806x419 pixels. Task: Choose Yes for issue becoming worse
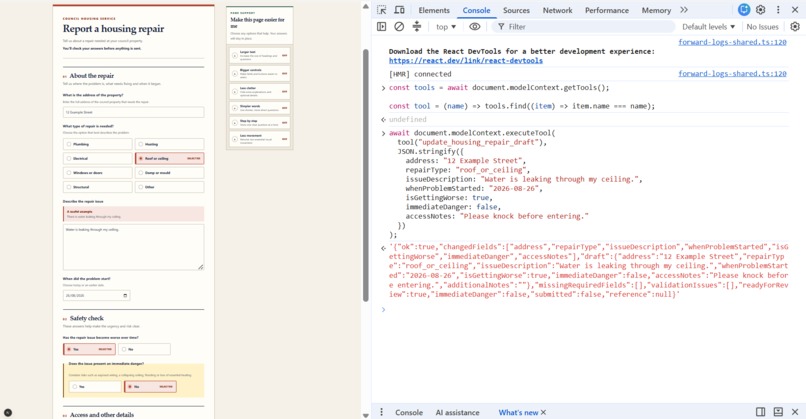click(x=89, y=349)
